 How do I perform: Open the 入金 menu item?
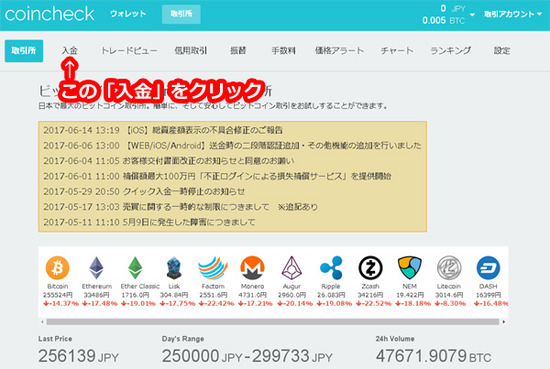click(69, 51)
